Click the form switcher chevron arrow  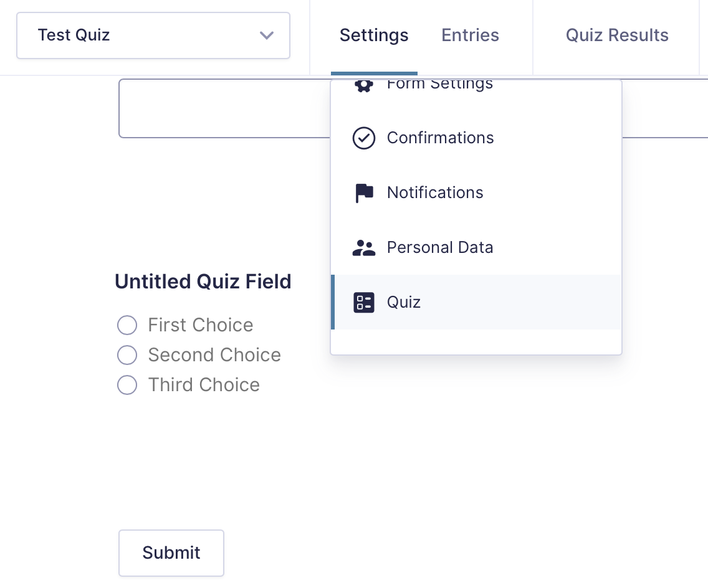(267, 36)
